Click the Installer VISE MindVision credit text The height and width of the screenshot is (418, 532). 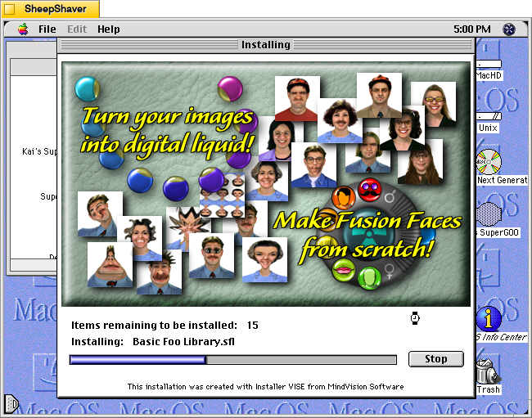coord(266,386)
